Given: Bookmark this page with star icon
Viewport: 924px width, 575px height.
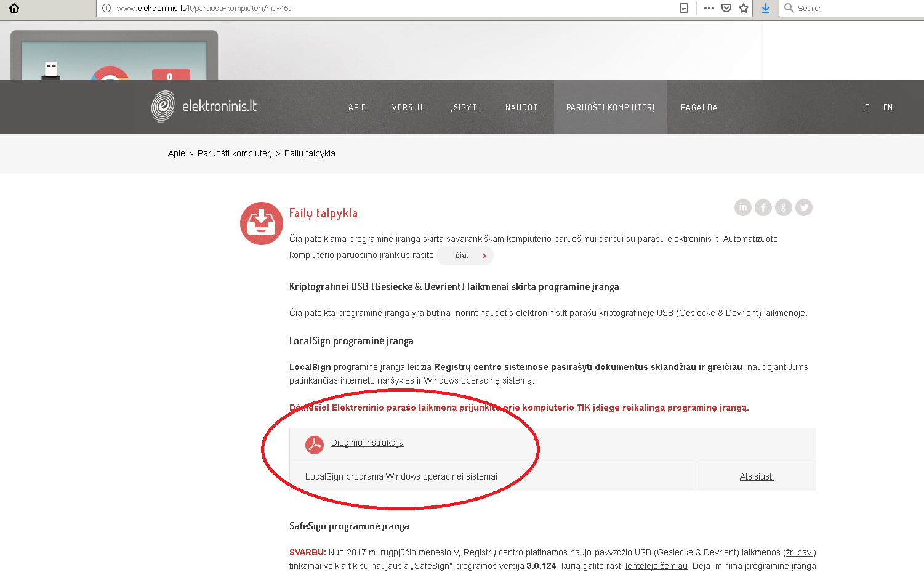Looking at the screenshot, I should coord(744,8).
